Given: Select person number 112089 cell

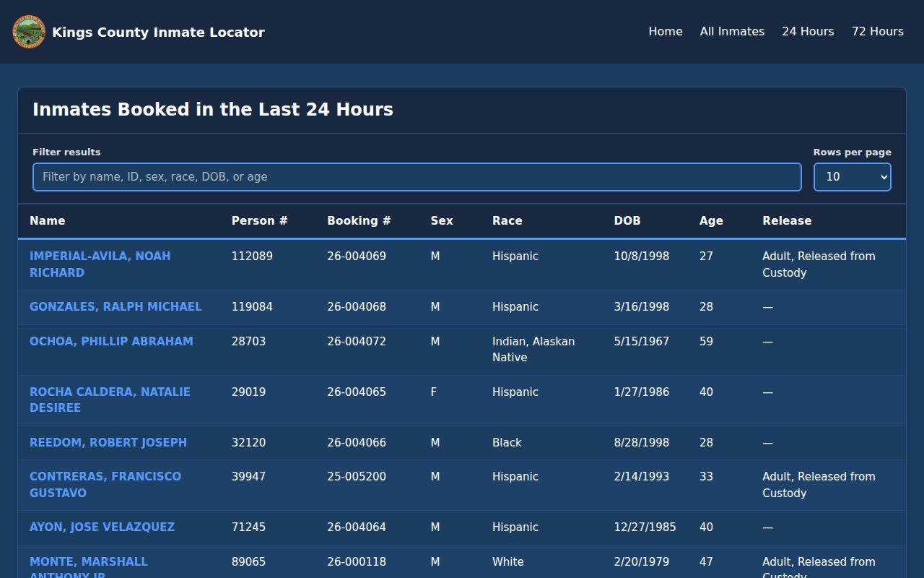Looking at the screenshot, I should click(x=252, y=256).
